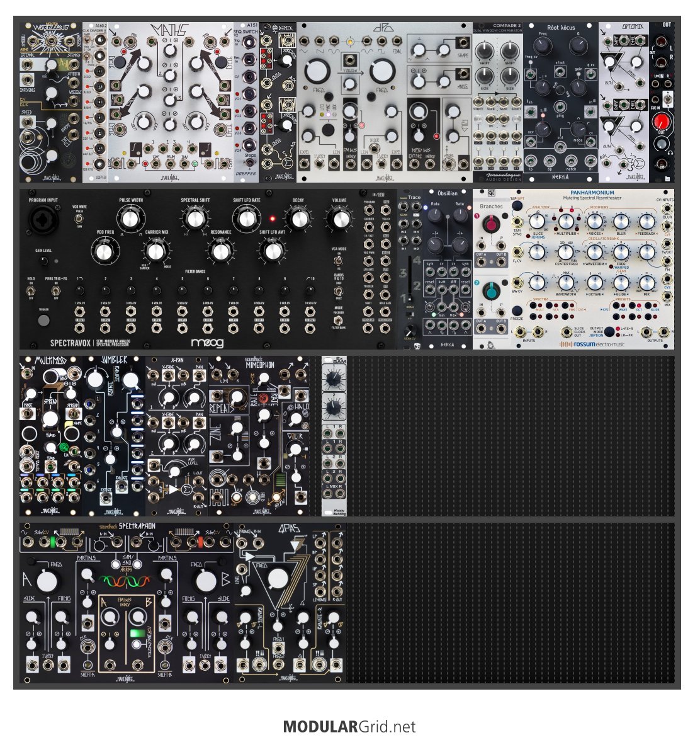Adjust the Spectravox Volume knob
This screenshot has width=700, height=740.
339,219
